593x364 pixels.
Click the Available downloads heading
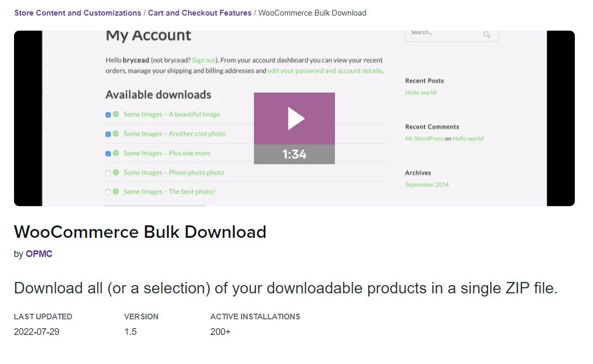tap(158, 95)
